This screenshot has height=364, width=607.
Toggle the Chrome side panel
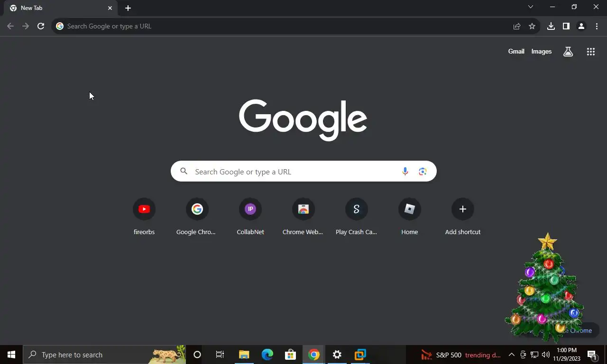tap(566, 26)
